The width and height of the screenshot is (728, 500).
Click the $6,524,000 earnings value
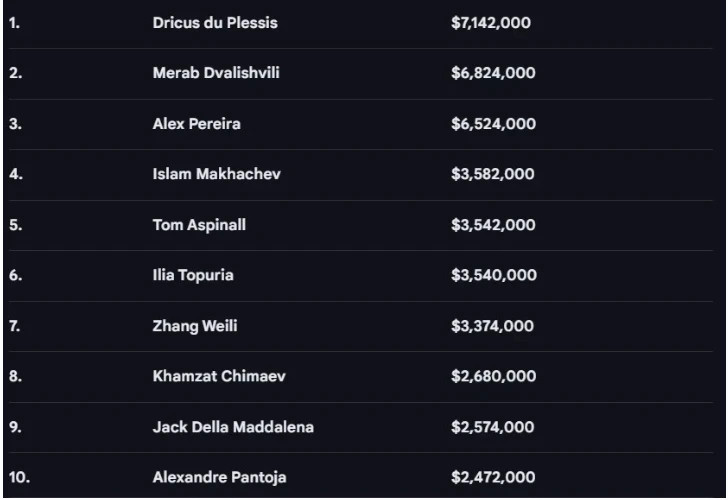[x=493, y=124]
